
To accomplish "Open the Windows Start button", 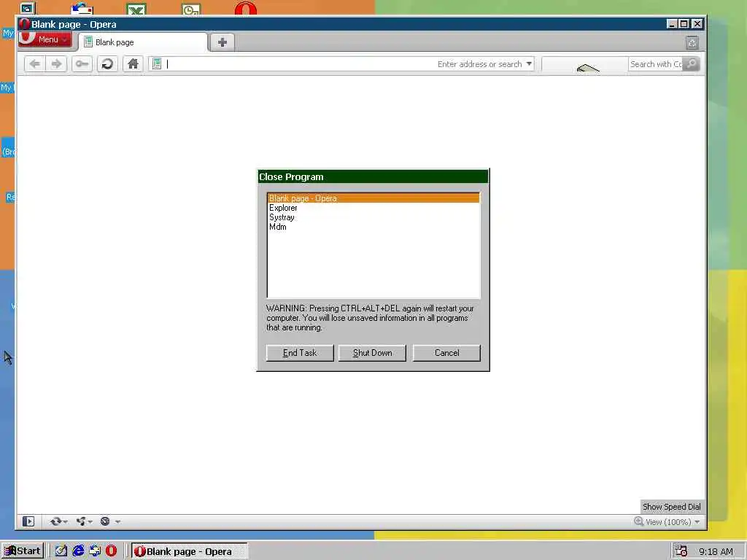I will [23, 551].
